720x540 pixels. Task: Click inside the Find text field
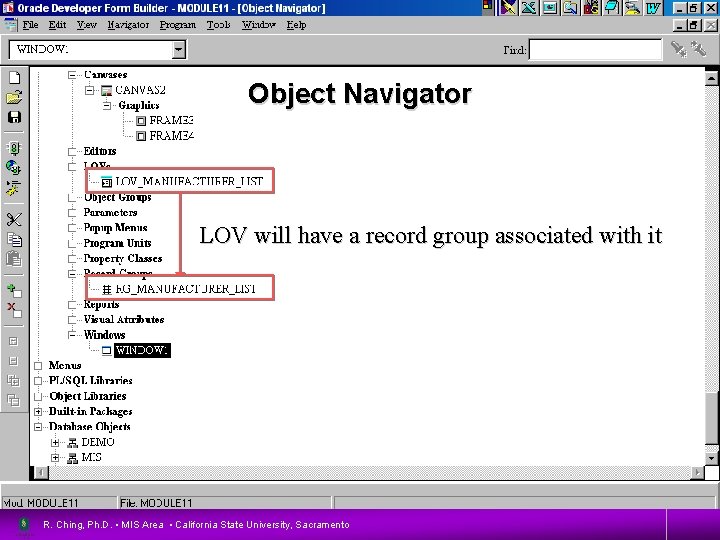(595, 50)
